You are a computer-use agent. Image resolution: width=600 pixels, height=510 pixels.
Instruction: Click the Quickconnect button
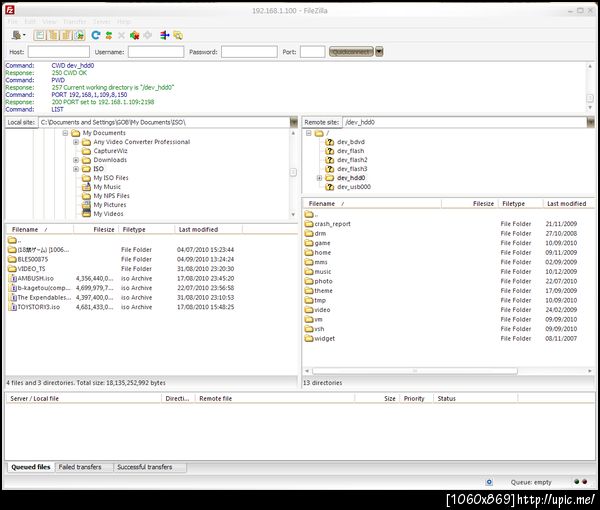coord(351,52)
